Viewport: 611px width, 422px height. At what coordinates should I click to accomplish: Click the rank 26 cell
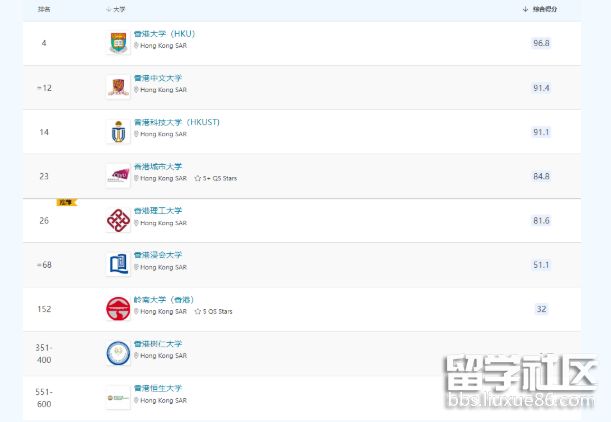[x=44, y=221]
